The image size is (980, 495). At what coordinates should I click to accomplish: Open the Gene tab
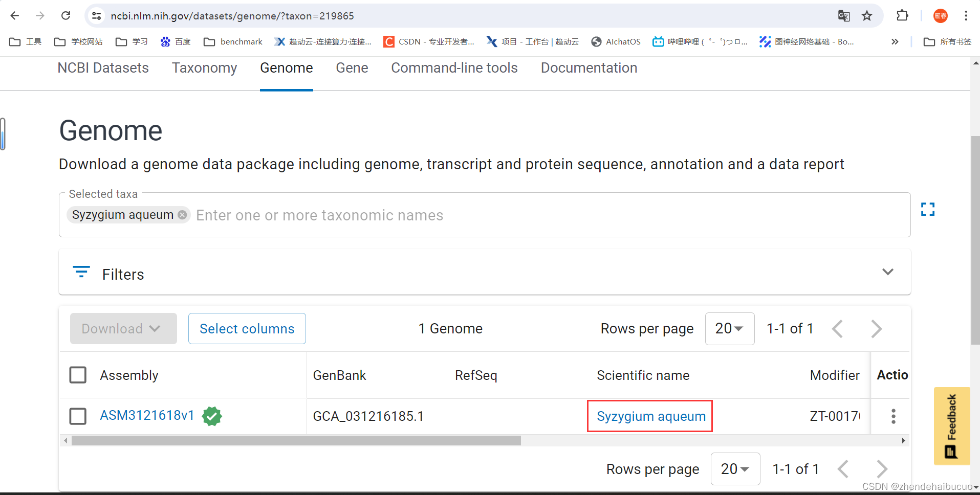tap(352, 67)
